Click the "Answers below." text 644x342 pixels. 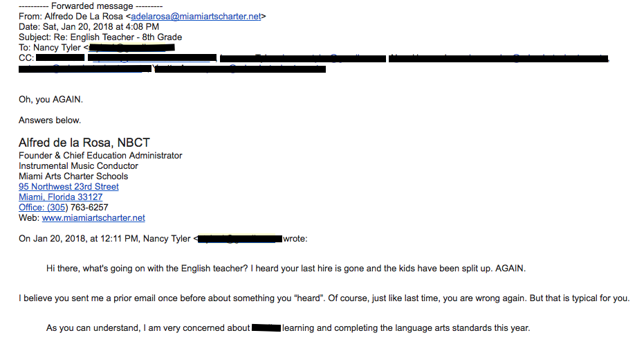[50, 120]
